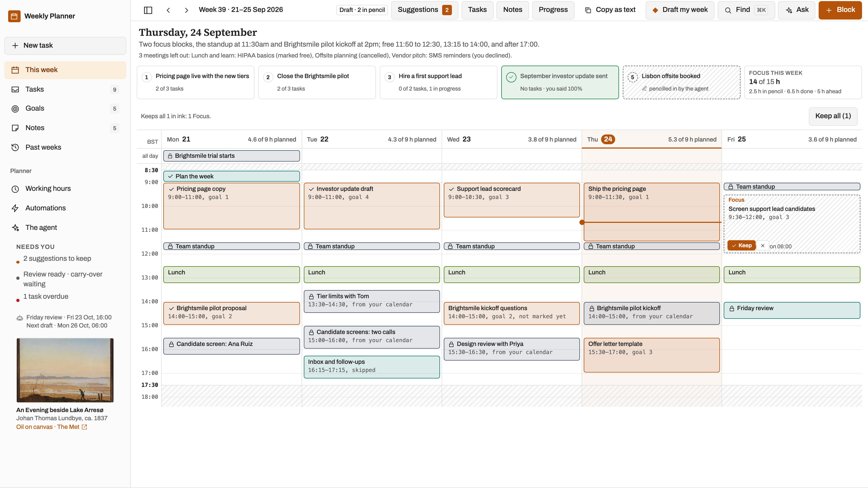Click the FOCUS THIS WEEK 14 of 15 h card
The width and height of the screenshot is (868, 488).
(803, 82)
